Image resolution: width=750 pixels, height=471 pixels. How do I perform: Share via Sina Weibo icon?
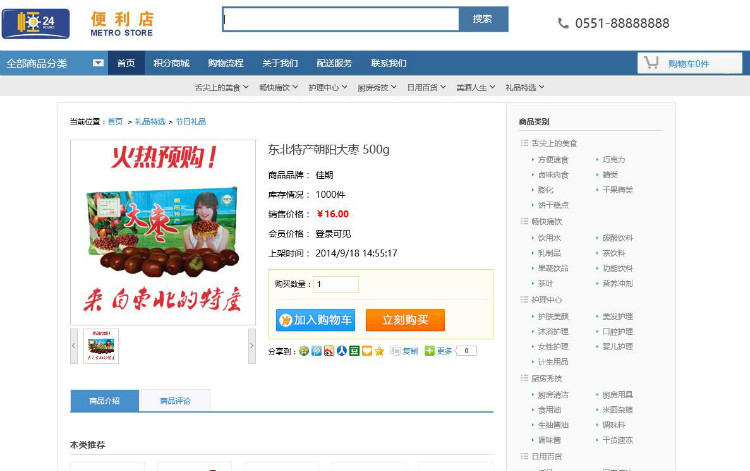[x=329, y=351]
